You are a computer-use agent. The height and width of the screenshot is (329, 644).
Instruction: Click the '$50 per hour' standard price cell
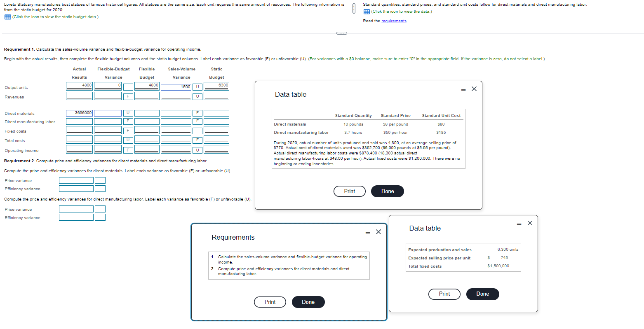click(x=395, y=133)
